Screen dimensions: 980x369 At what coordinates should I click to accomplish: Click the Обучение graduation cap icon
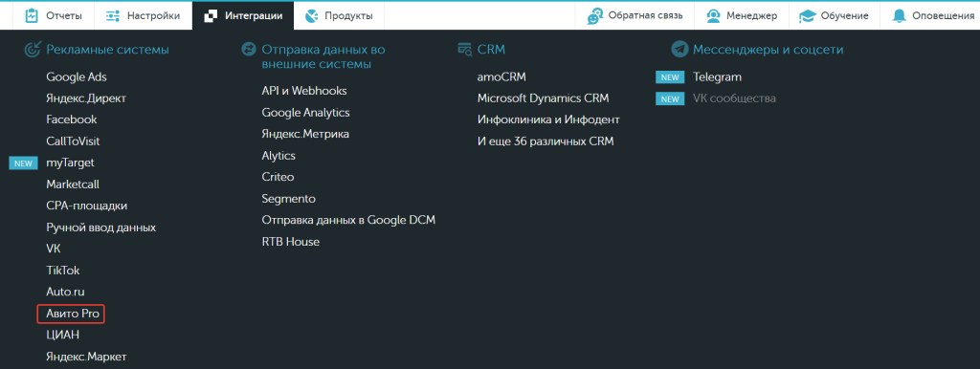tap(808, 16)
